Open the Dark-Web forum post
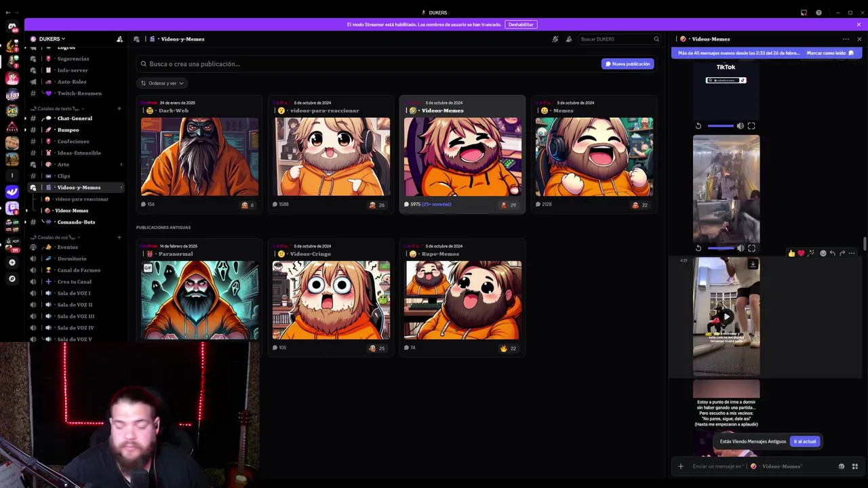 pos(199,155)
